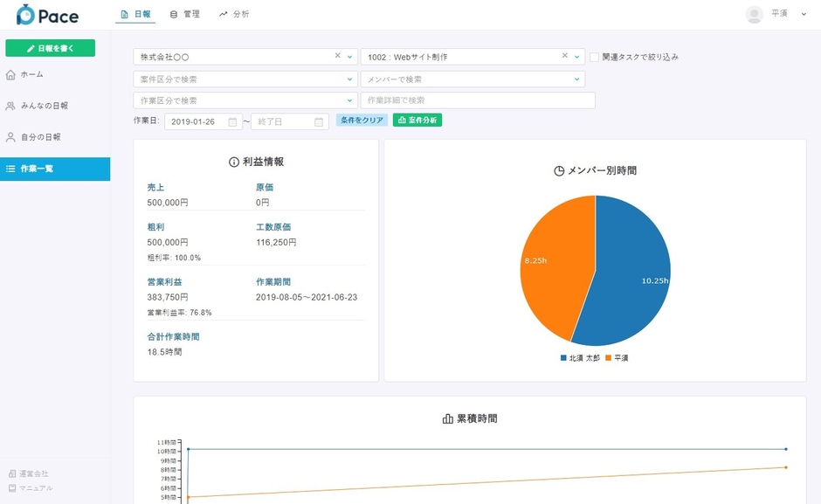821x504 pixels.
Task: Click the database icon next to 管理
Action: 173,14
